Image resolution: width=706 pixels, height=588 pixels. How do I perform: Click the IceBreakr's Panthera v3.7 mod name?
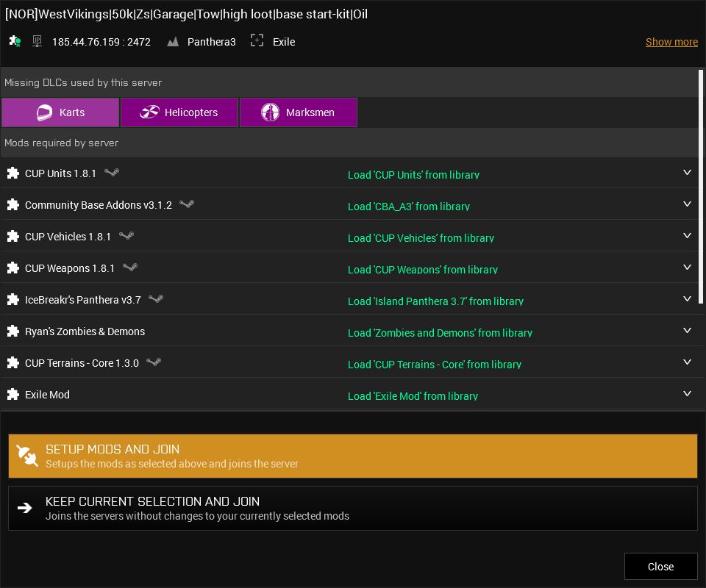click(x=83, y=300)
